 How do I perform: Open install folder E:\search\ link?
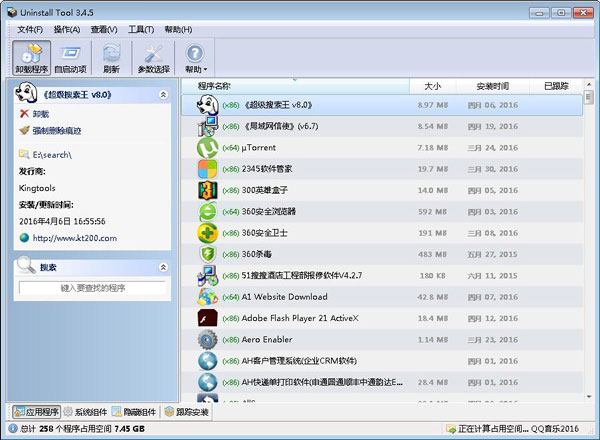point(52,155)
